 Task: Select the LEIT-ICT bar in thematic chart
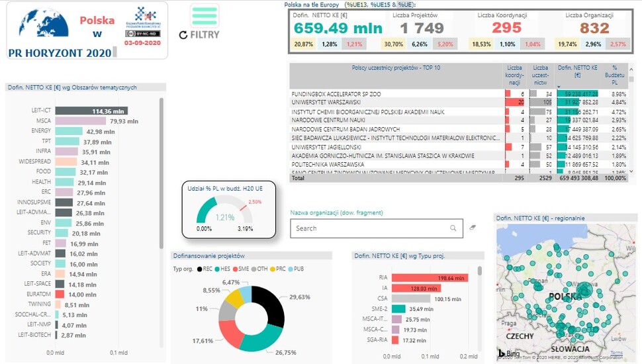91,111
